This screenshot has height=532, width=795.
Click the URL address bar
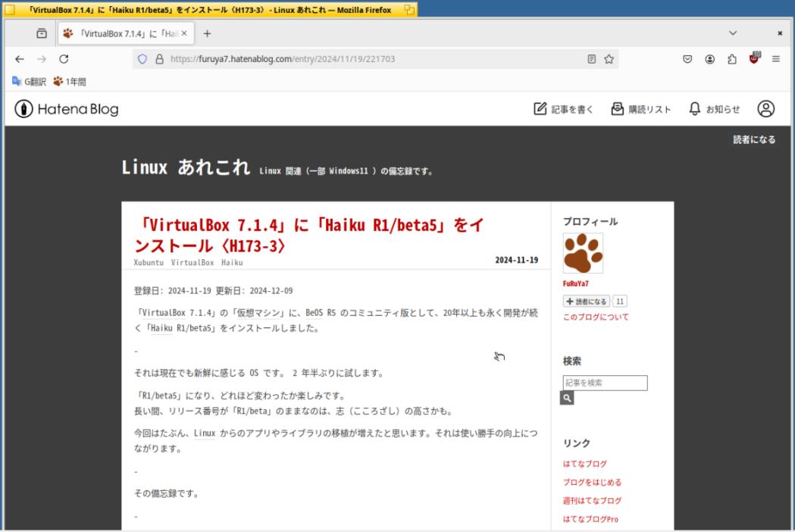point(375,59)
